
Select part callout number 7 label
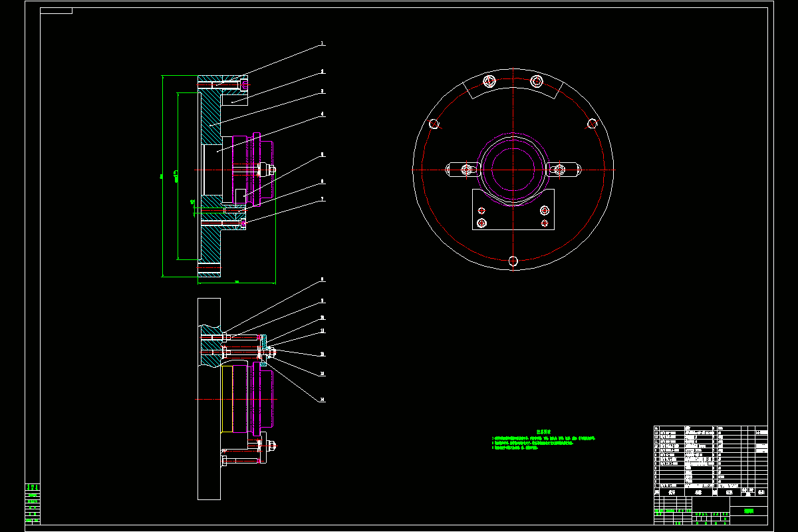coord(323,198)
